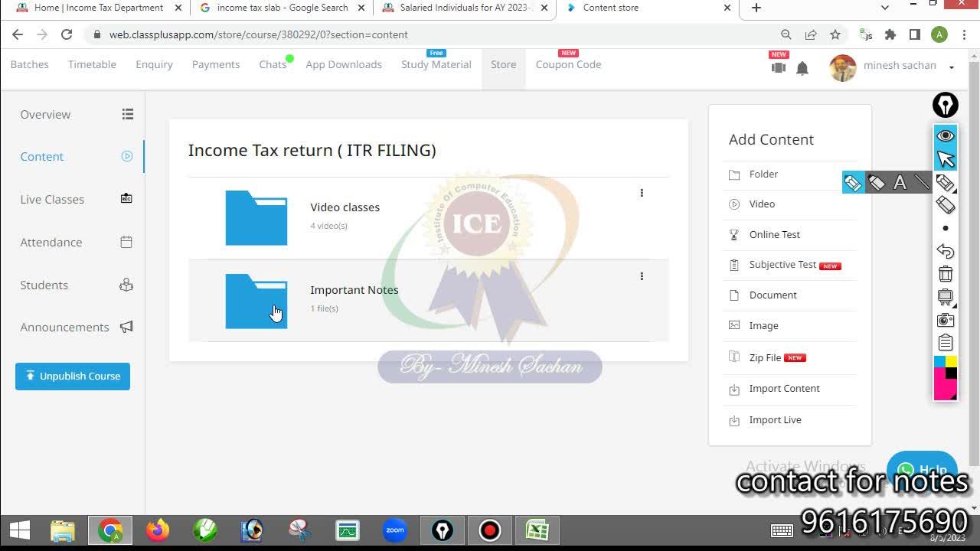Open three-dot menu for Important Notes folder
This screenshot has height=551, width=980.
[x=642, y=276]
